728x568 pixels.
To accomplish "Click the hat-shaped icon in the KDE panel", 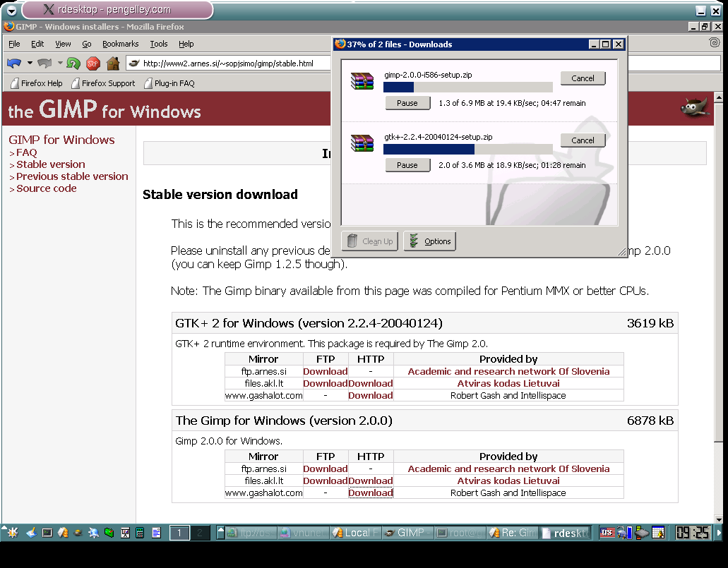I will (78, 533).
